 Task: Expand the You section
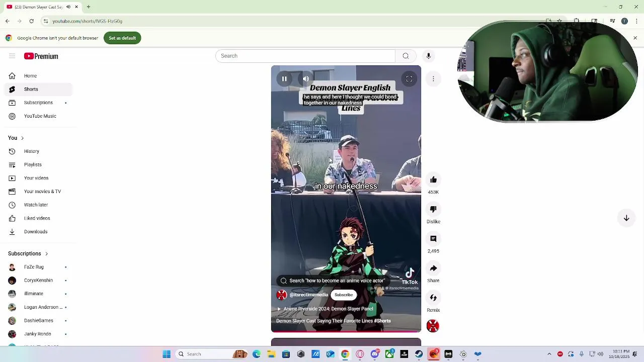tap(16, 138)
